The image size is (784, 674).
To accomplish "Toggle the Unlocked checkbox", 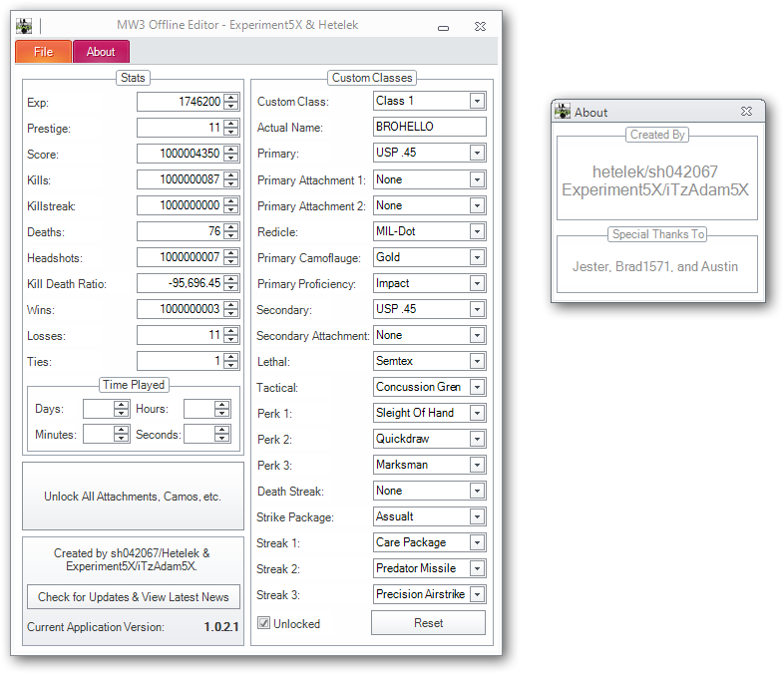I will click(x=263, y=623).
